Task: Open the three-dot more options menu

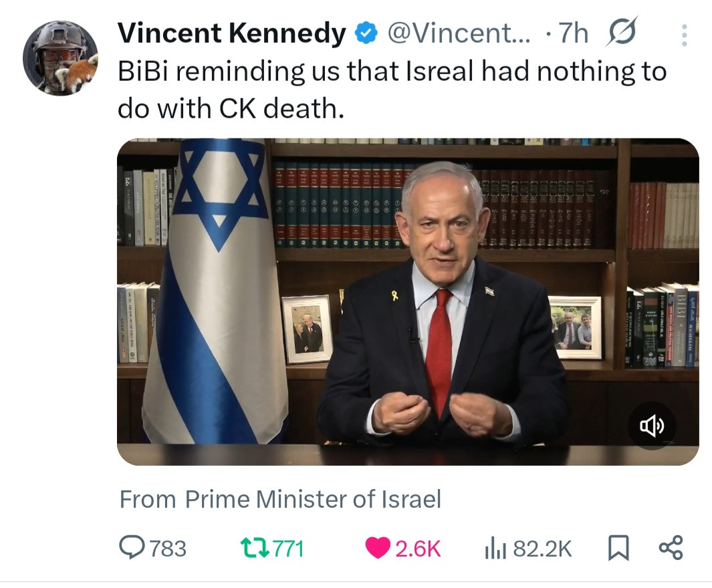Action: [683, 35]
